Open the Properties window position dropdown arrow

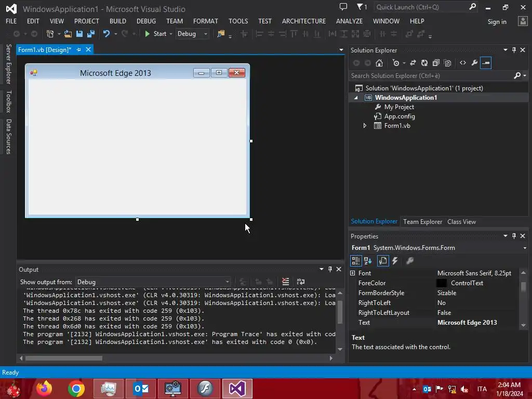[x=505, y=236]
